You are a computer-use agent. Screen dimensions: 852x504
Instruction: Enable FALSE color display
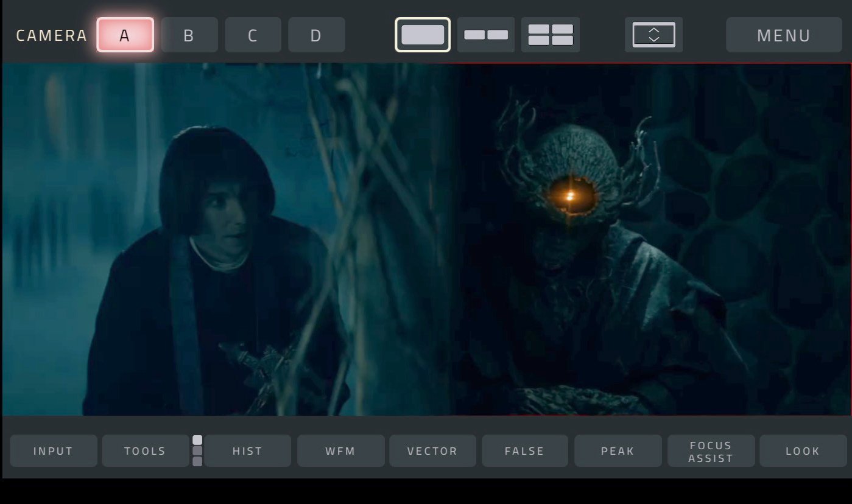coord(525,450)
